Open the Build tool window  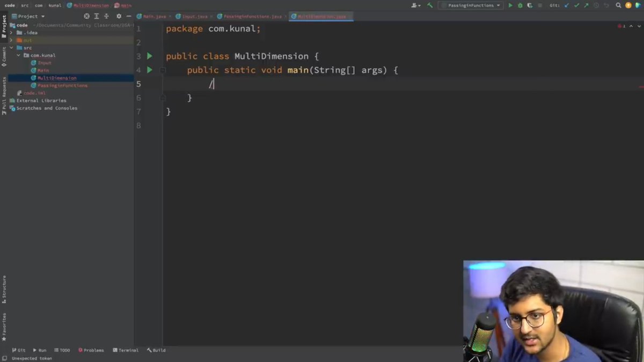click(156, 350)
